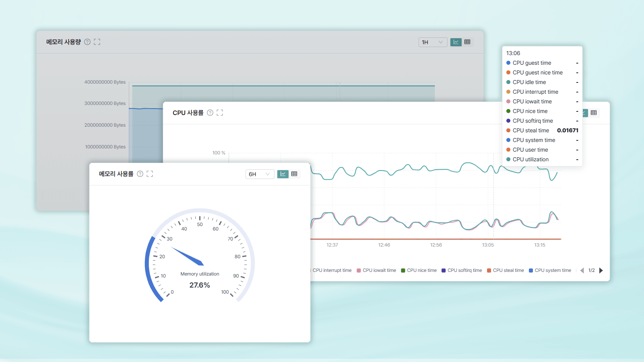Switch 메모리 사용량 panel to table view
The height and width of the screenshot is (362, 644).
(x=467, y=42)
